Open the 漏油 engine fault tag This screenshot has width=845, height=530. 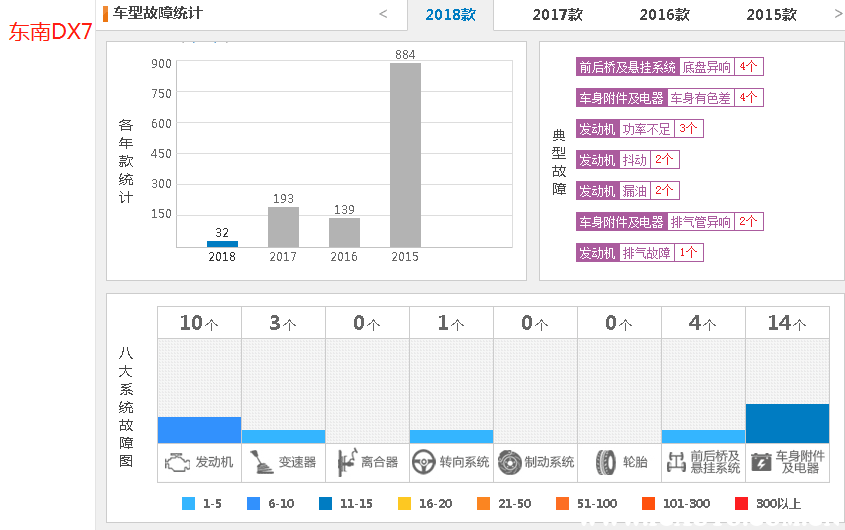634,191
